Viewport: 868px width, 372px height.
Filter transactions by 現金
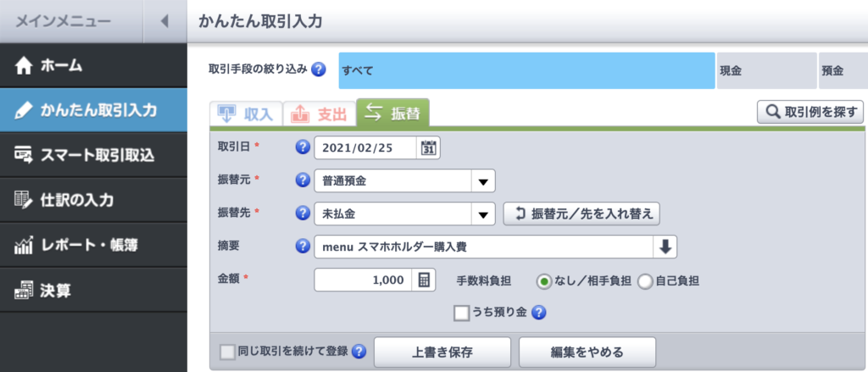(766, 70)
